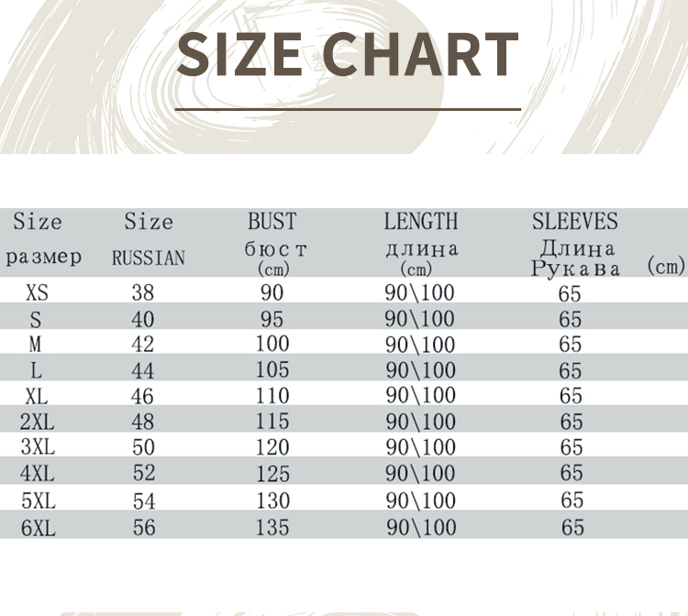Click Russian size 38 cell
The height and width of the screenshot is (616, 688).
click(x=143, y=293)
